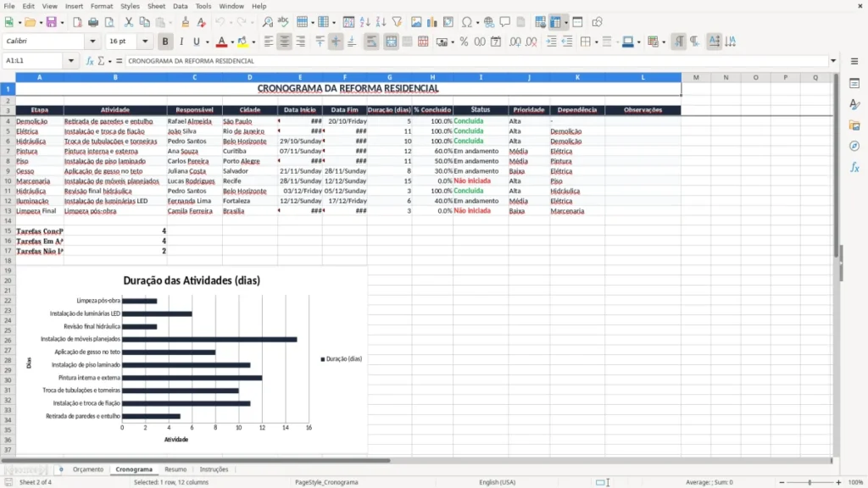
Task: Open conditional formatting dropdown arrow
Action: [664, 42]
